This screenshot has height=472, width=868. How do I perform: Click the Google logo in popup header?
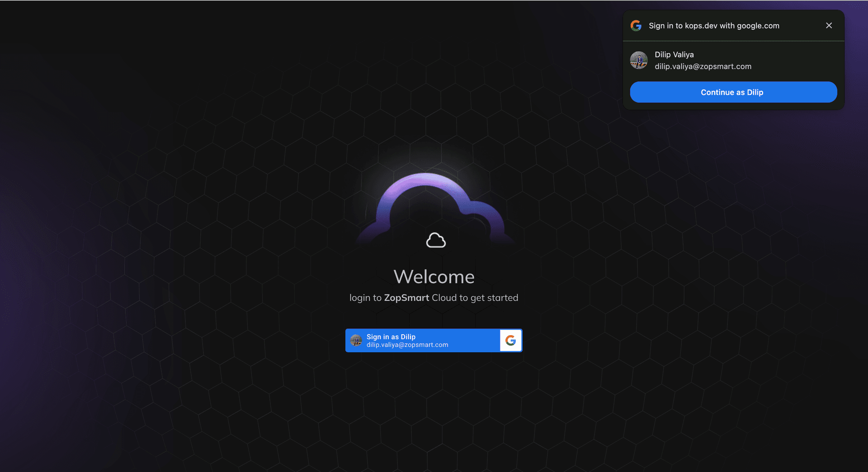636,26
